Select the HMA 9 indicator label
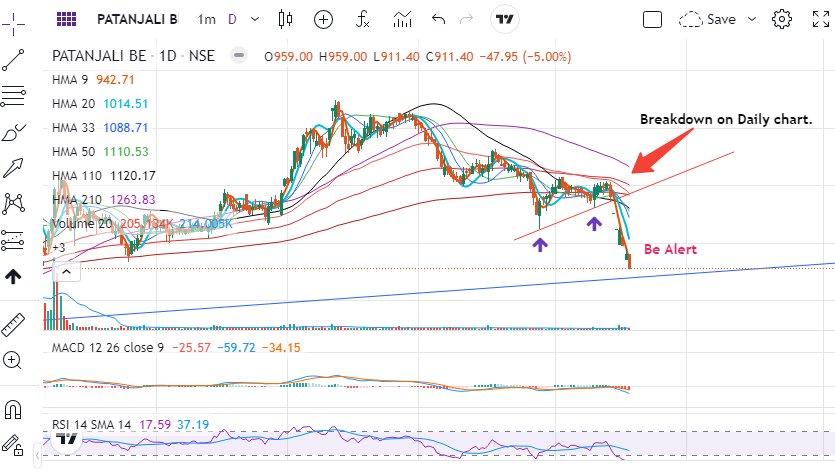This screenshot has width=835, height=469. point(70,80)
